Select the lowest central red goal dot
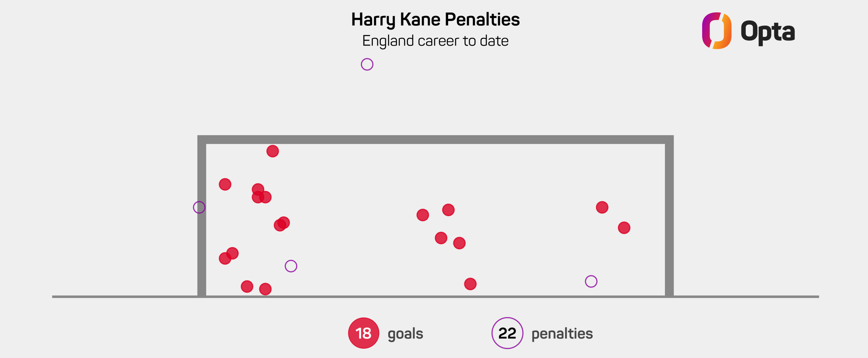This screenshot has height=358, width=868. click(x=470, y=284)
